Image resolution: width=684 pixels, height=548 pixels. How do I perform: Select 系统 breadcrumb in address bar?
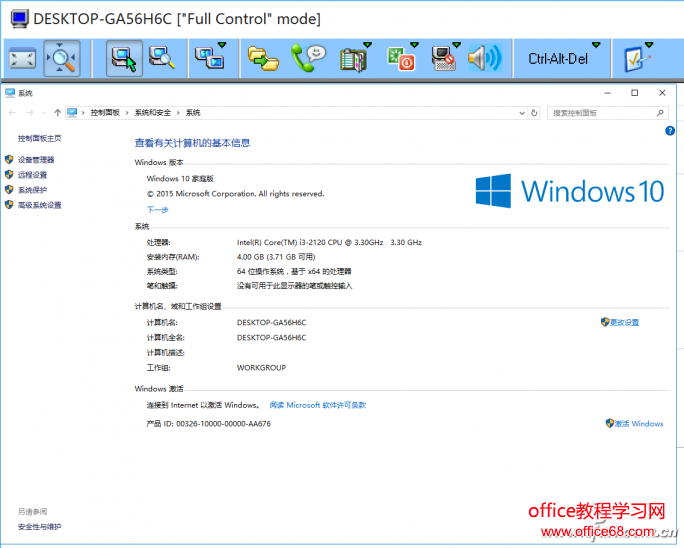pyautogui.click(x=193, y=113)
